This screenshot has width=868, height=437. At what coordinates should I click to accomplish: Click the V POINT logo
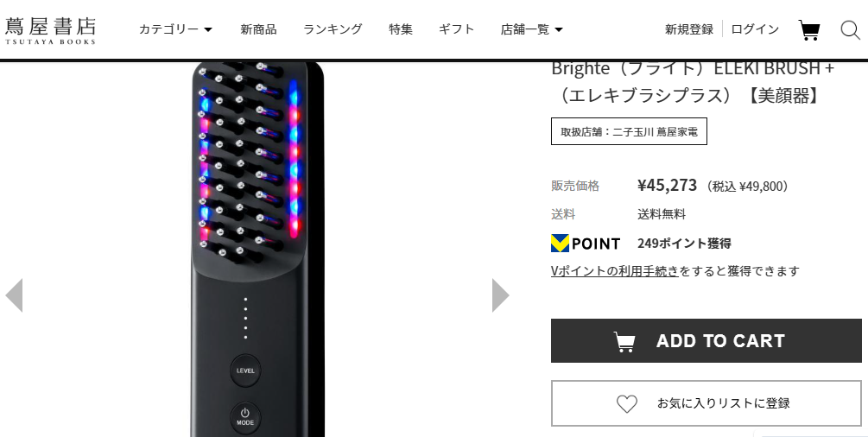coord(586,244)
